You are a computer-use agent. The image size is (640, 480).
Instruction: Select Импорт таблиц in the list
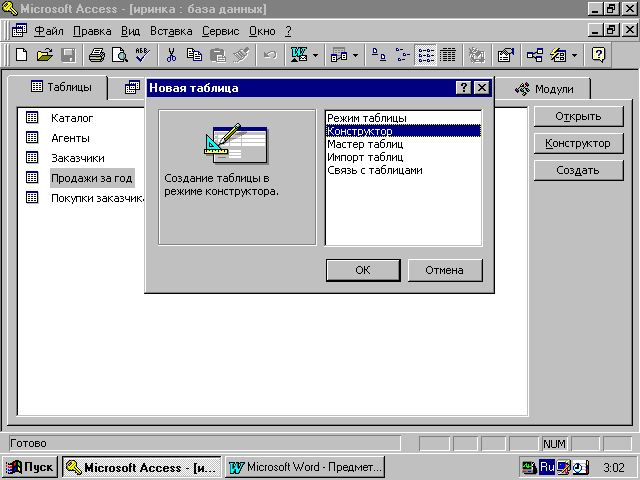tap(403, 157)
